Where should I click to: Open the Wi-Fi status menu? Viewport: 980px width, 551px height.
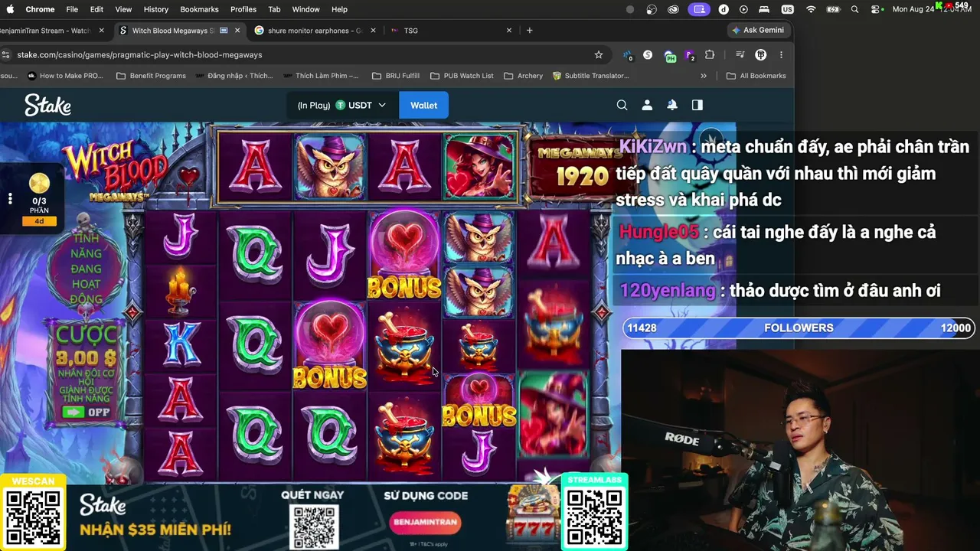coord(811,9)
